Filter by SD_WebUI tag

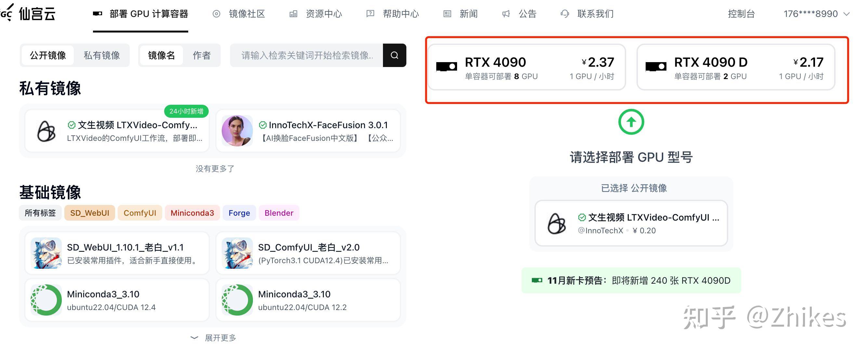click(x=90, y=213)
